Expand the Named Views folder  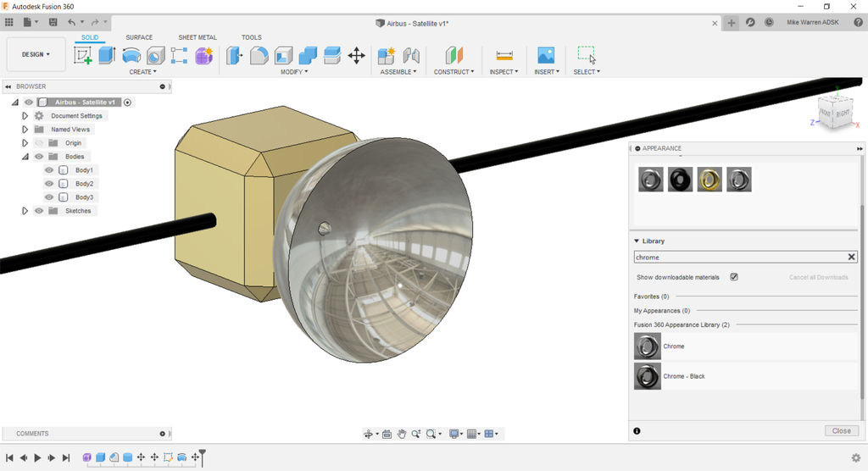(x=25, y=130)
